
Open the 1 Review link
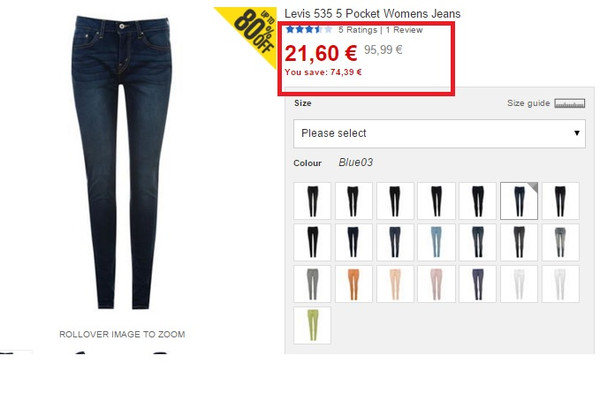click(x=404, y=30)
